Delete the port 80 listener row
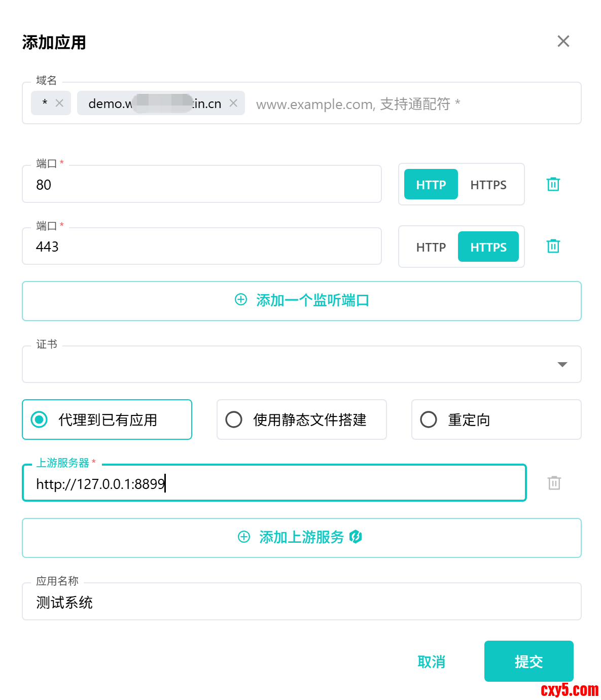This screenshot has height=700, width=601. pos(553,184)
